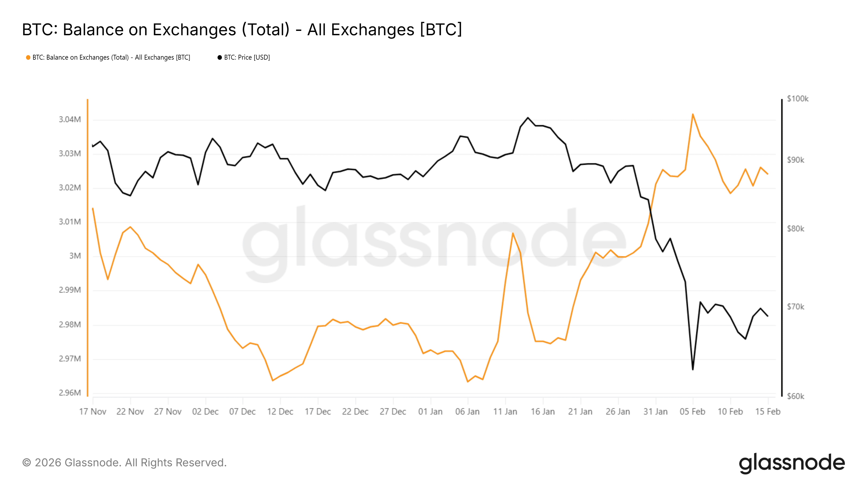This screenshot has height=488, width=868.
Task: Click the black legend dot for BTC Price
Action: point(220,57)
